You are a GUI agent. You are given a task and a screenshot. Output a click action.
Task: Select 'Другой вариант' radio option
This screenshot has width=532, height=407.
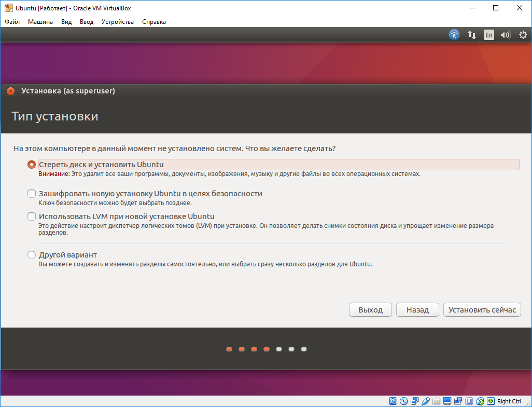point(32,255)
